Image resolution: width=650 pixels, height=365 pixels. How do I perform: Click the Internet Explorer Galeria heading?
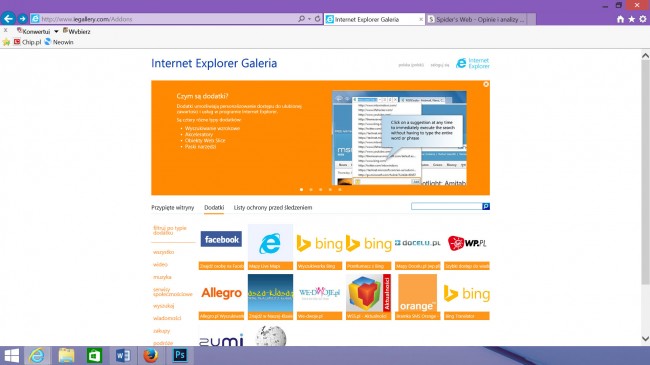click(x=214, y=63)
